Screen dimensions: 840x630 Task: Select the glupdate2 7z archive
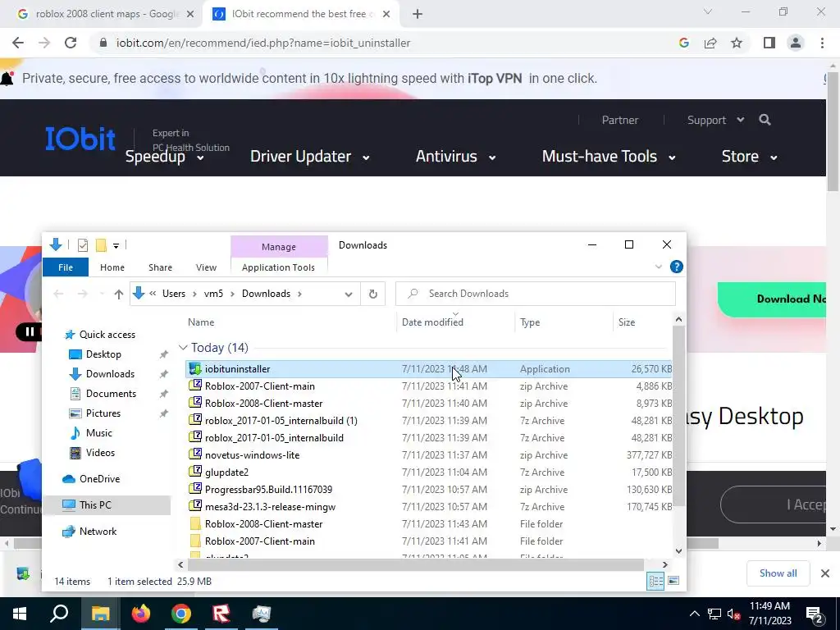pos(428,472)
